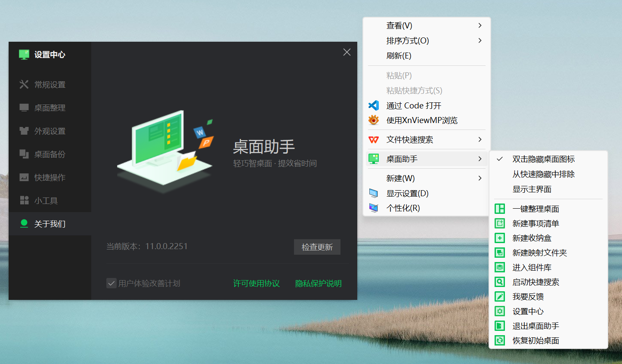Screen dimensions: 622x364
Task: Click the VS Code icon in context menu
Action: coord(374,105)
